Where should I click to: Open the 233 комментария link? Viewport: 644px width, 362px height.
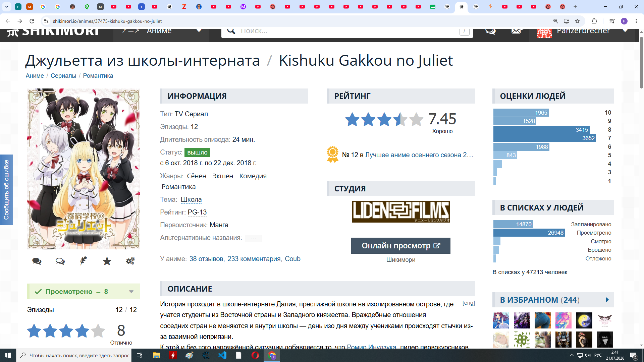[x=254, y=259]
